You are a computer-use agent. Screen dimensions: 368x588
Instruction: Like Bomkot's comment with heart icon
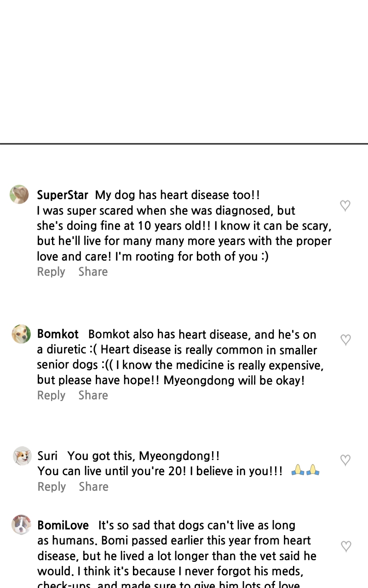coord(345,339)
